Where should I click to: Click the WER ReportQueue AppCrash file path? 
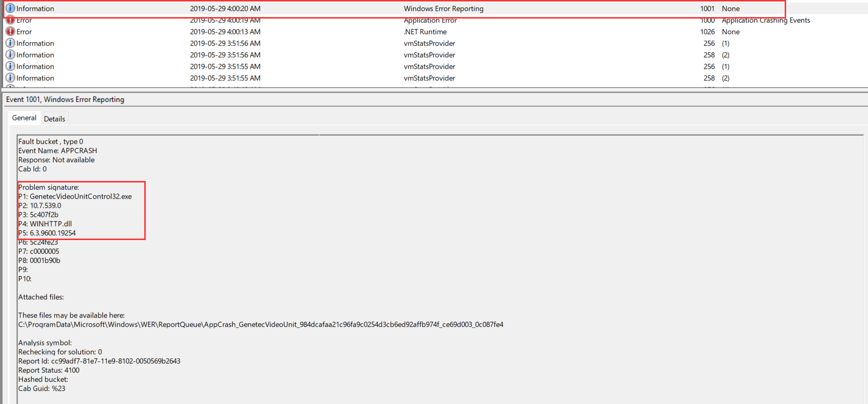pos(261,324)
